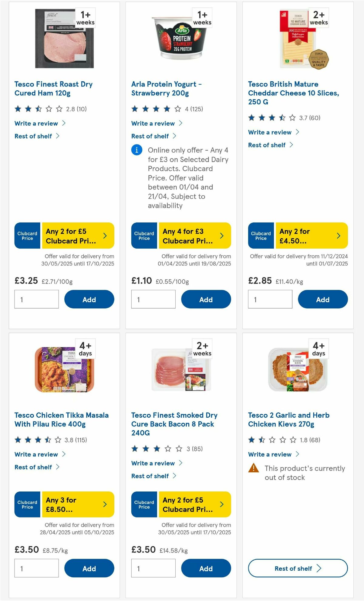Expand the Any 2 for £4.50 cheddar offer
The width and height of the screenshot is (364, 601).
338,236
